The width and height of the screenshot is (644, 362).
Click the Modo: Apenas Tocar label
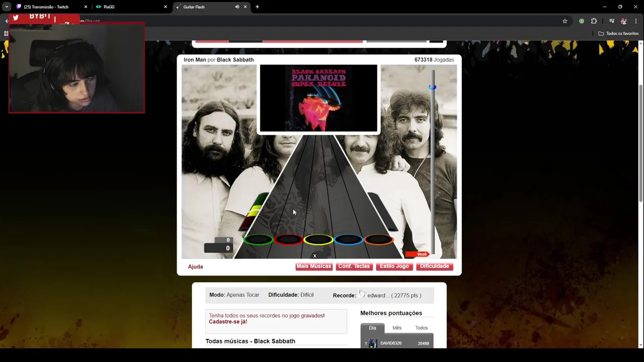point(234,295)
